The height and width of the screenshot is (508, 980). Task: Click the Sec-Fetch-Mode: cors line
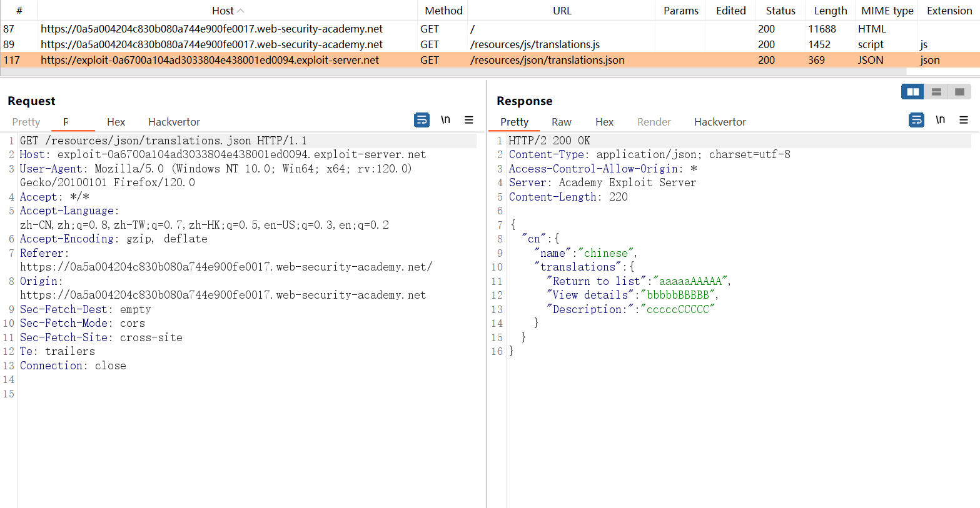point(82,323)
